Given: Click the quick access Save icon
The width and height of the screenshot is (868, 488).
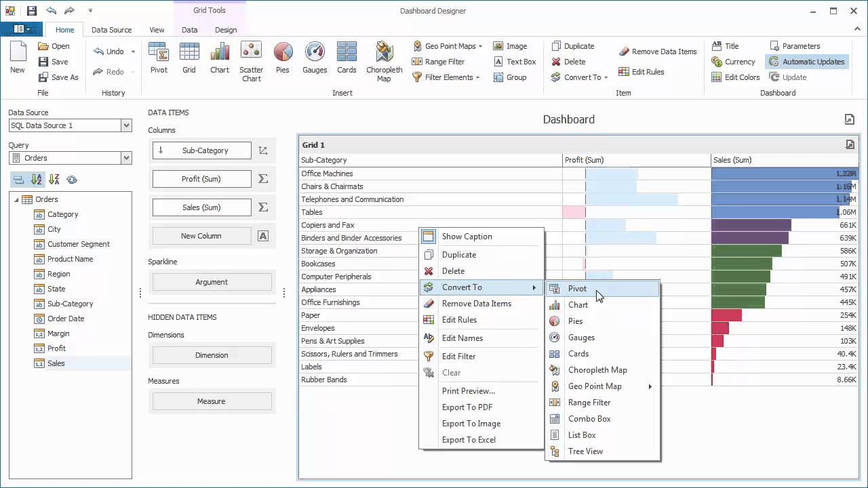Looking at the screenshot, I should pos(31,11).
